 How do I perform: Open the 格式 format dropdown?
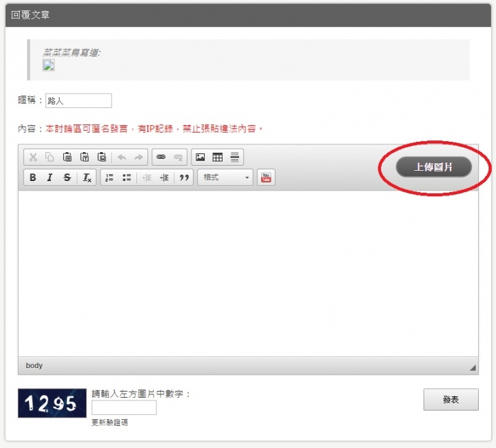[x=225, y=178]
